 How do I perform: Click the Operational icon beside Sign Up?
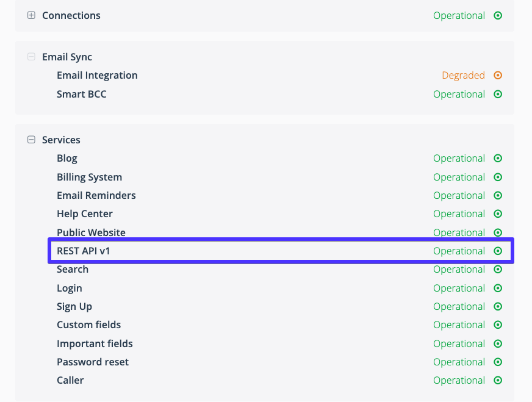(498, 306)
